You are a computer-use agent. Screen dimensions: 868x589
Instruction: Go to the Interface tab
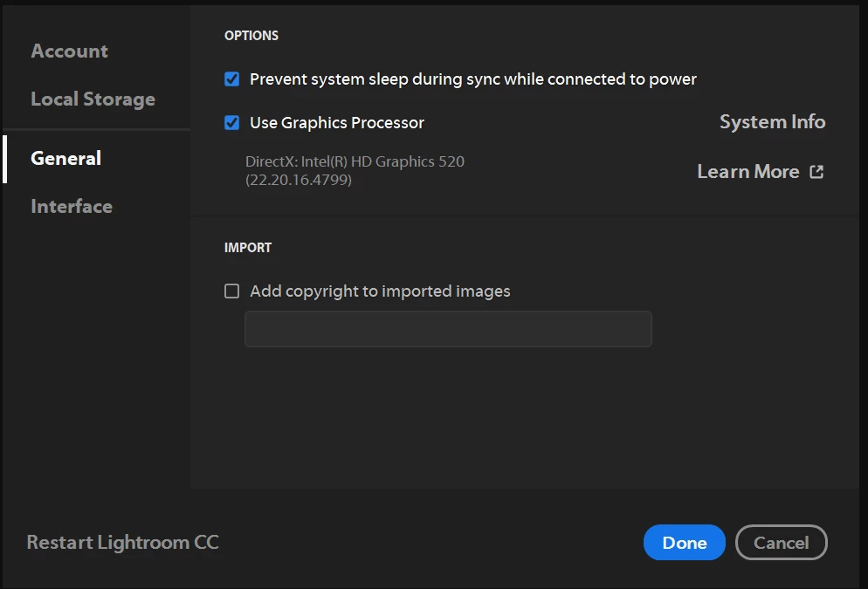coord(72,207)
